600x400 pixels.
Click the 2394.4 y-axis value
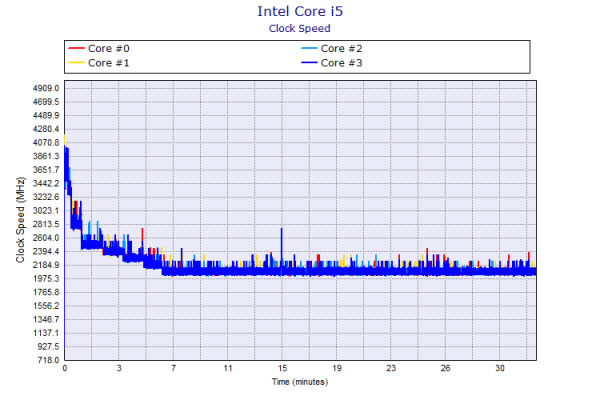click(46, 251)
